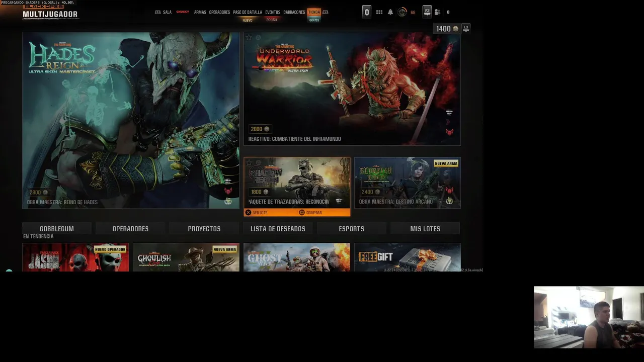Click the weapon icon on Hades Reign card

tap(228, 181)
